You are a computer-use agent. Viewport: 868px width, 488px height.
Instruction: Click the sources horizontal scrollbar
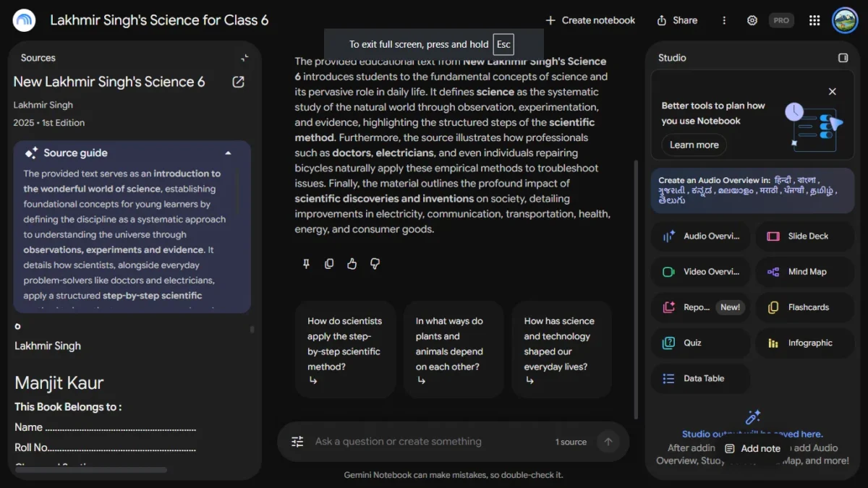91,470
